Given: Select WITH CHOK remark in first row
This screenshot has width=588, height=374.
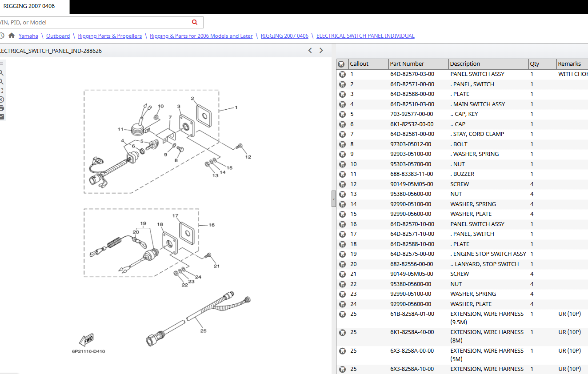Looking at the screenshot, I should [573, 74].
